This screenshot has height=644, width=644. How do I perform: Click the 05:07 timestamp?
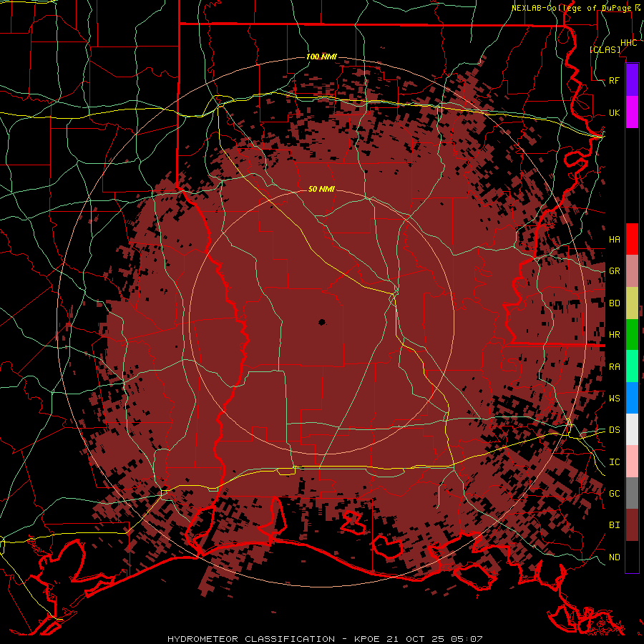point(466,639)
